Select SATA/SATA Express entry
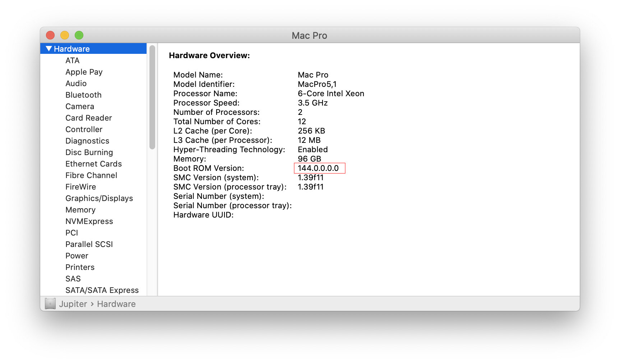Screen dimensions: 620x364 click(102, 290)
